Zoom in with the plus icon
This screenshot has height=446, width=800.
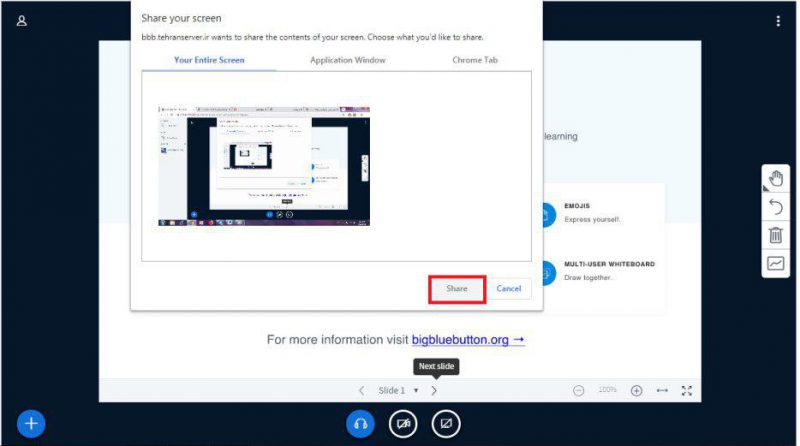point(636,390)
